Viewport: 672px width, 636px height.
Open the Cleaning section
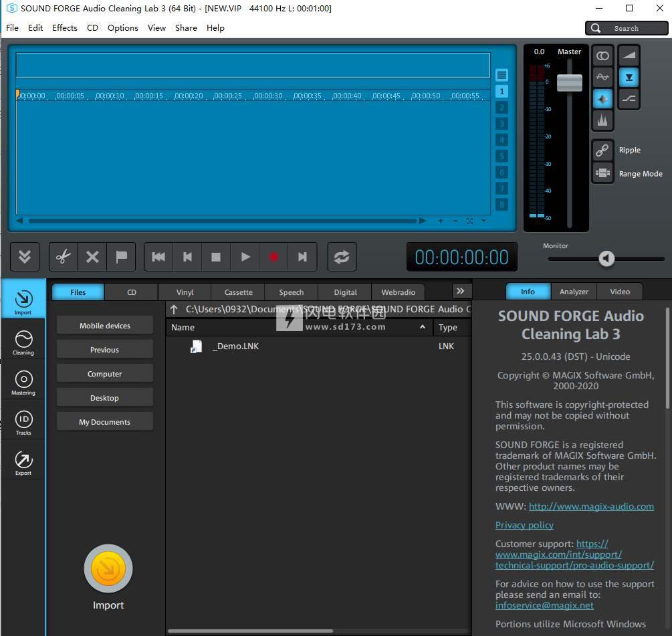tap(23, 342)
